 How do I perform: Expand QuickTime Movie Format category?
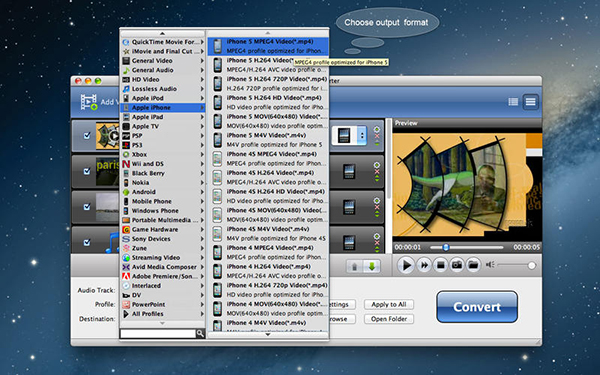163,42
